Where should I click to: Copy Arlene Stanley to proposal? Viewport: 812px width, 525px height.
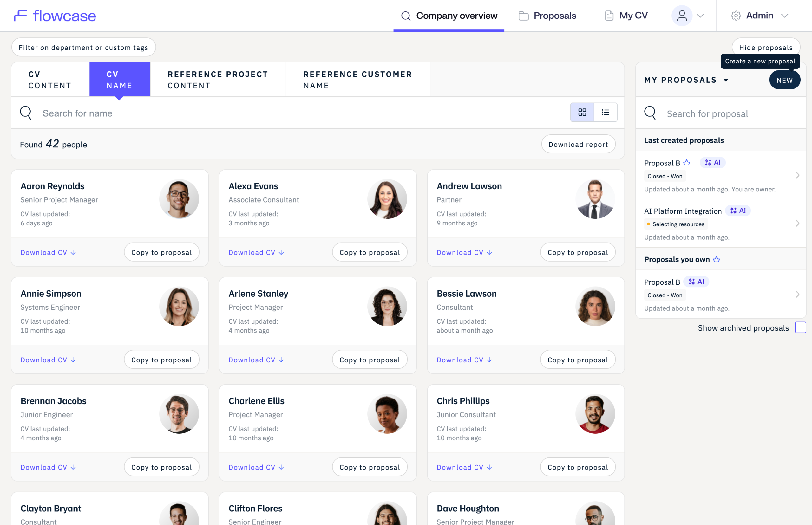(370, 360)
